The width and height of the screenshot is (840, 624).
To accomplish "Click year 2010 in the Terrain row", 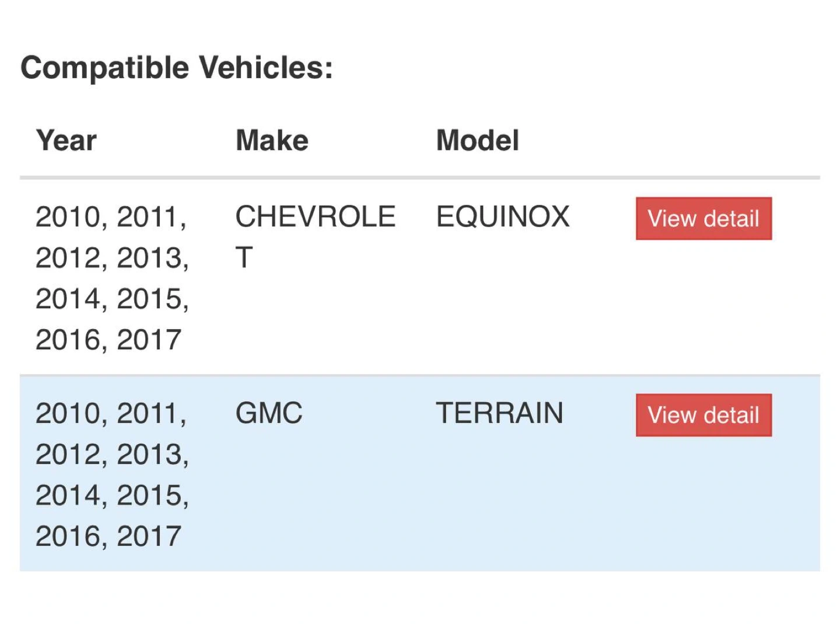I will pos(68,413).
